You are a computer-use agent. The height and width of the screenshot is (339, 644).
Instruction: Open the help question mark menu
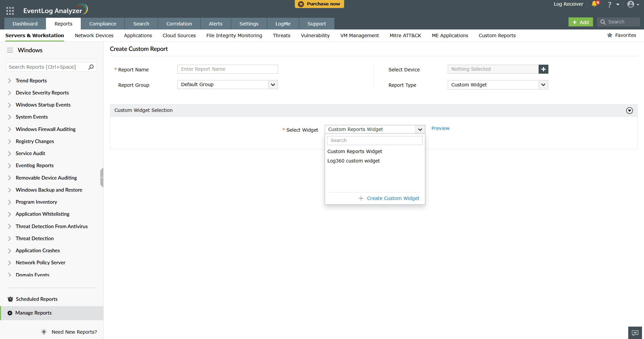coord(609,4)
